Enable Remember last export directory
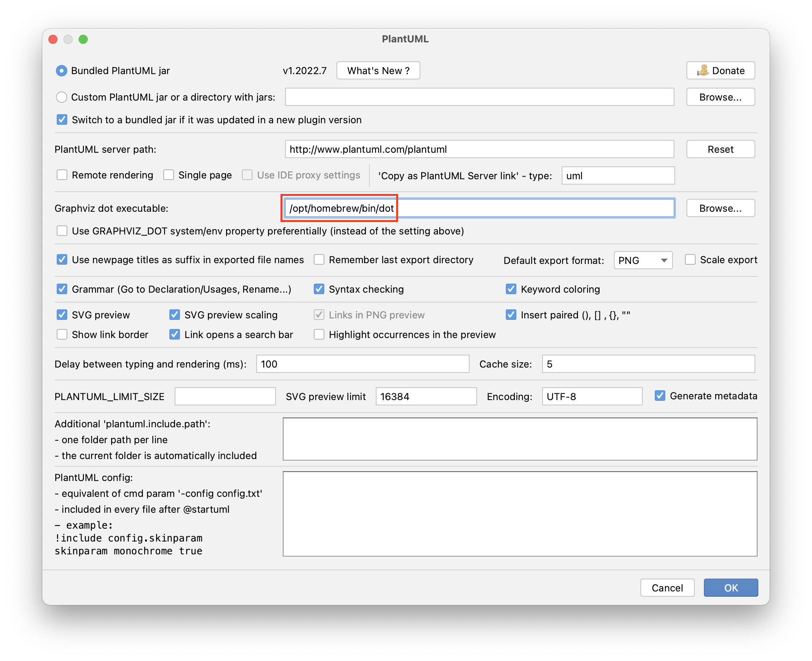Image resolution: width=812 pixels, height=661 pixels. (x=319, y=260)
